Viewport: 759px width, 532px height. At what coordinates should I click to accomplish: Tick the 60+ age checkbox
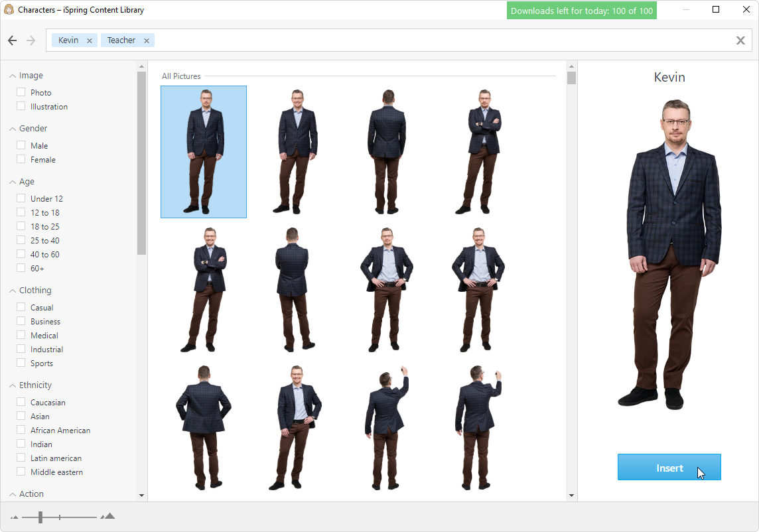coord(21,268)
